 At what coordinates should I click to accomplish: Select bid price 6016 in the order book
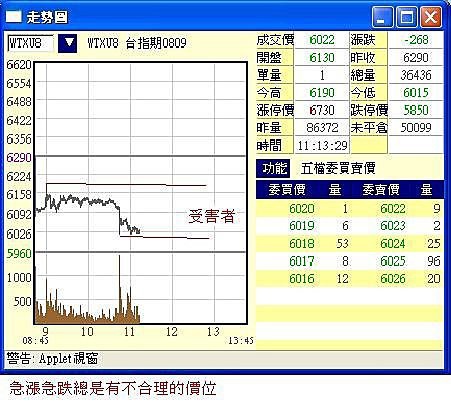click(302, 279)
